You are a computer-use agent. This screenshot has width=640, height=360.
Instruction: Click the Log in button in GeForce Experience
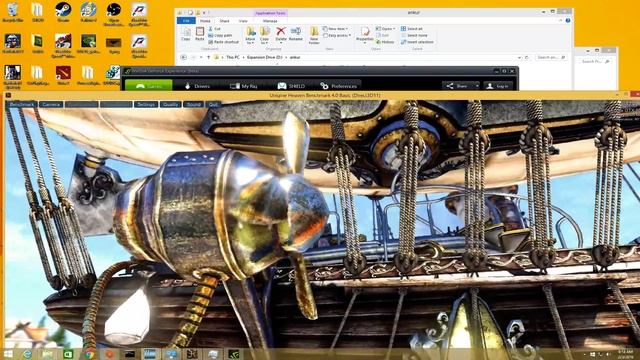point(498,86)
